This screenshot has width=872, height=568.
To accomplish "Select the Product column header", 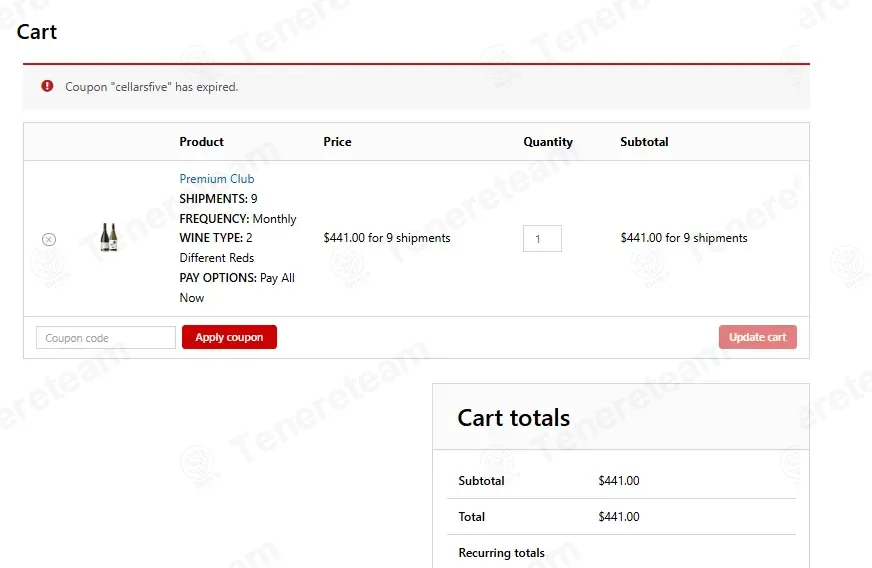I will click(201, 142).
